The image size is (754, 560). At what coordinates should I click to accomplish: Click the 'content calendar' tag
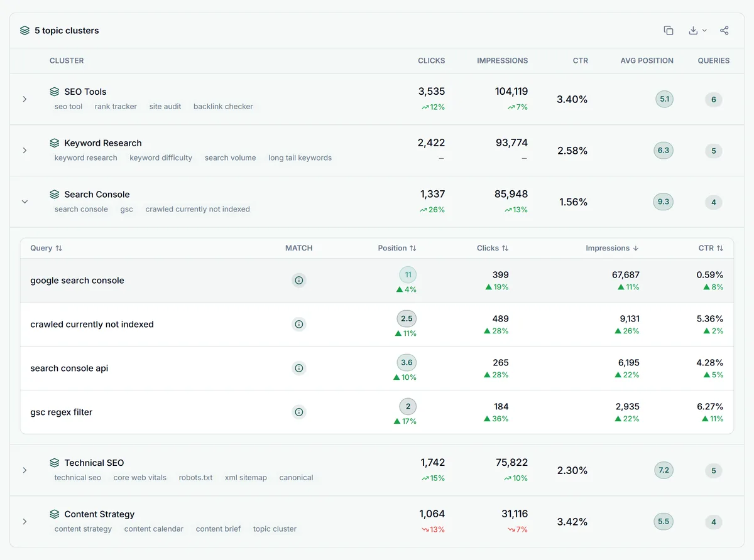(154, 529)
